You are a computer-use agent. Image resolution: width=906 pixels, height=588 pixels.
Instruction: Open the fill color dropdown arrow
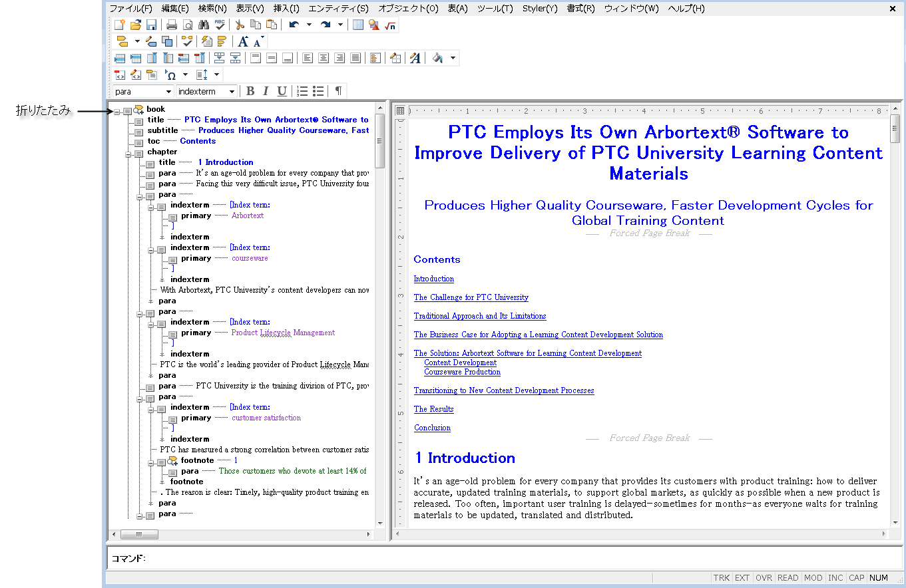click(453, 58)
